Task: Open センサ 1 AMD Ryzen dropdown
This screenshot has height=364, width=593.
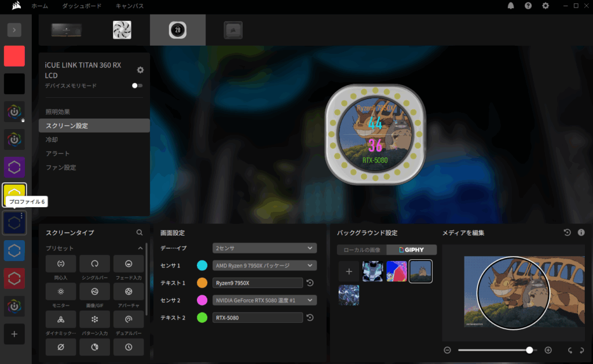Action: tap(264, 266)
